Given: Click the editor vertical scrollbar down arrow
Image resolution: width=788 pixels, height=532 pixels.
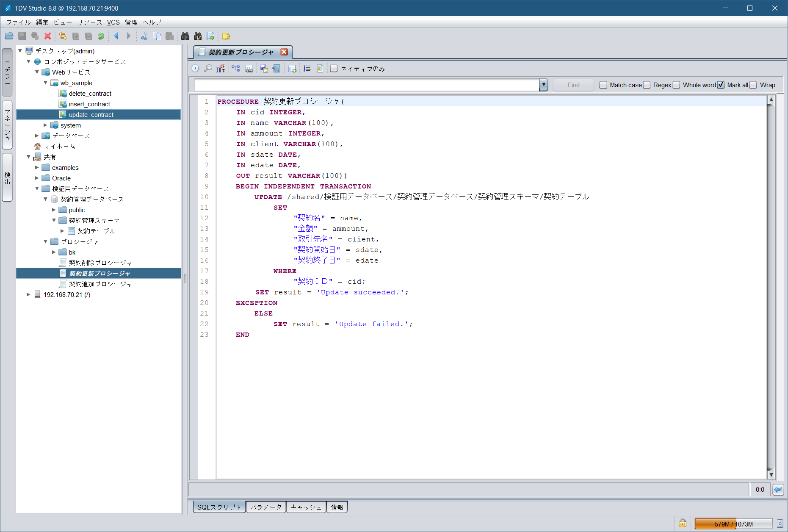Looking at the screenshot, I should click(x=771, y=475).
